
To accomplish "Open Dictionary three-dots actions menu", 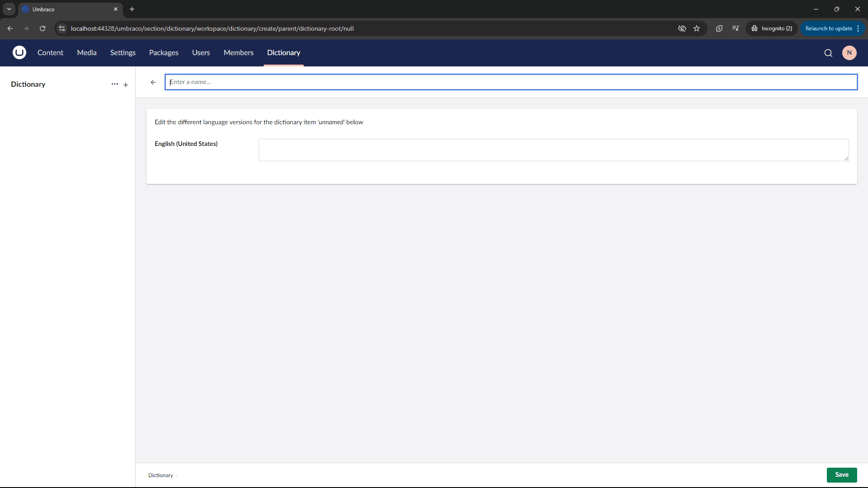I will [114, 84].
